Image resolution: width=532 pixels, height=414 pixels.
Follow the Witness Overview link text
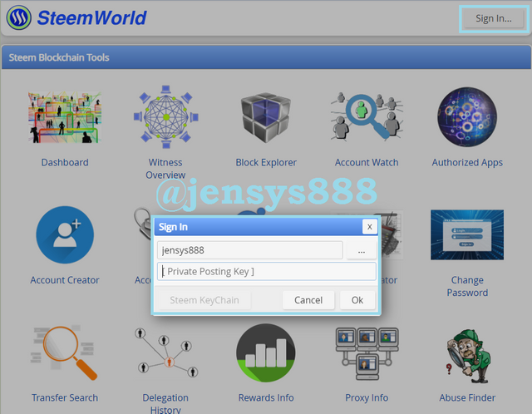[165, 169]
